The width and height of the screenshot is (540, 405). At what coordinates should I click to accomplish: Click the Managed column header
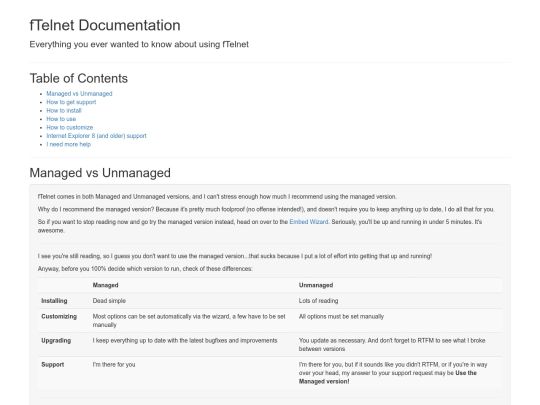tap(105, 285)
